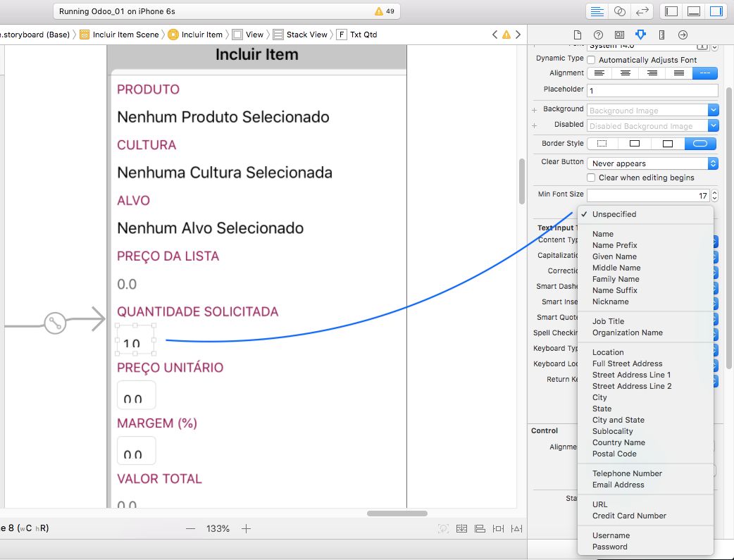
Task: Select Preço Unitário text field
Action: pos(136,395)
